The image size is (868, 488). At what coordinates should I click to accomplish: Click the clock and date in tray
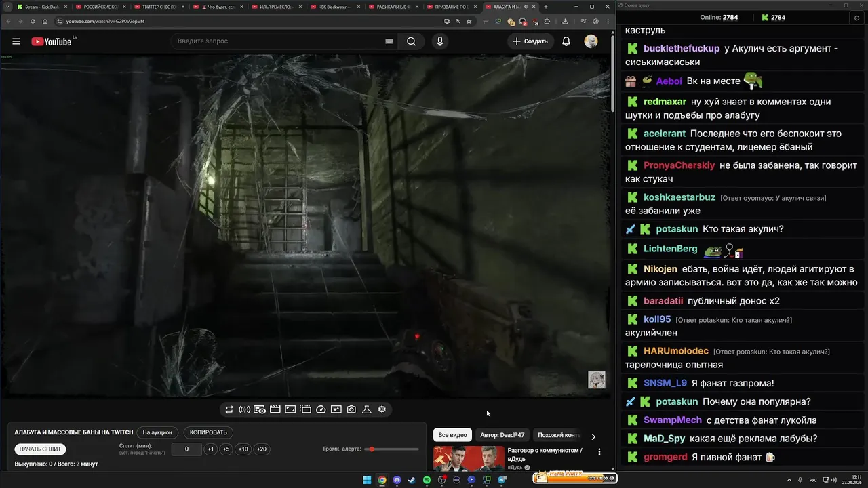point(852,480)
